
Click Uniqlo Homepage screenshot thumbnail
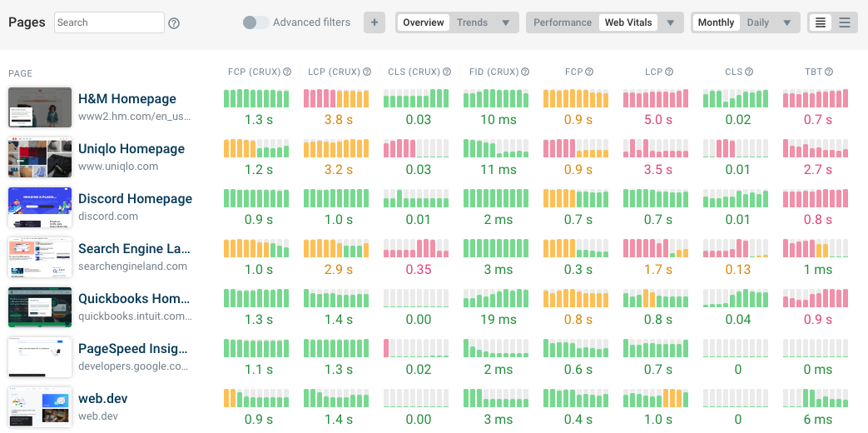pyautogui.click(x=40, y=157)
